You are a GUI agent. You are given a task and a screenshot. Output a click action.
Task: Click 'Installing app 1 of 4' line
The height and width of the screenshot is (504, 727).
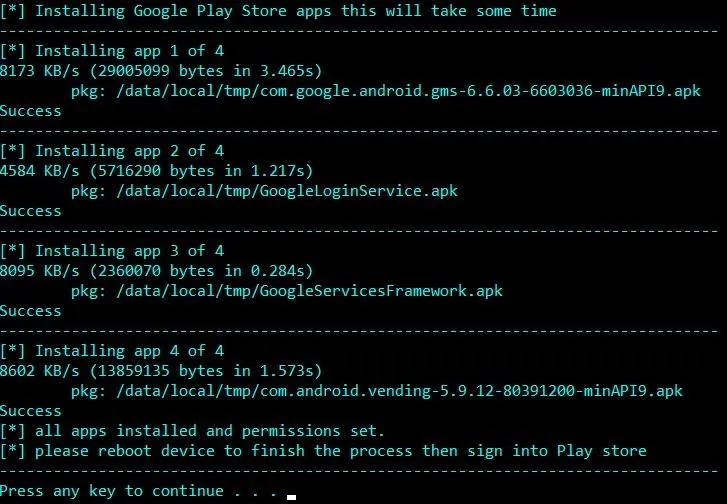point(112,51)
